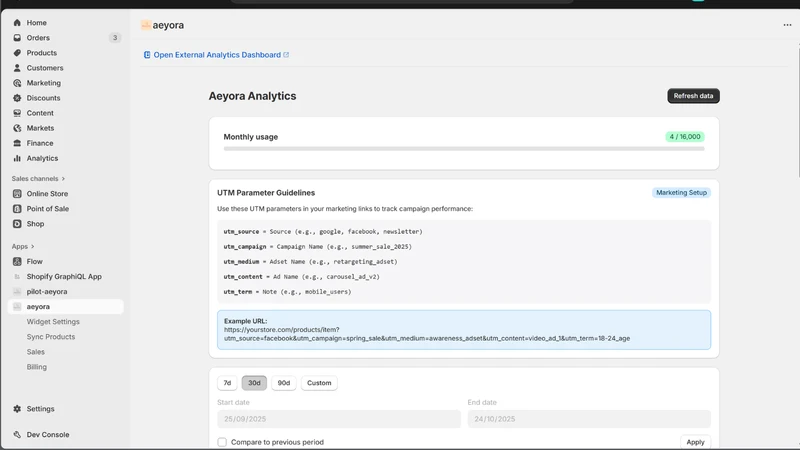The width and height of the screenshot is (800, 450).
Task: Select the Point of Sale icon
Action: [x=17, y=209]
